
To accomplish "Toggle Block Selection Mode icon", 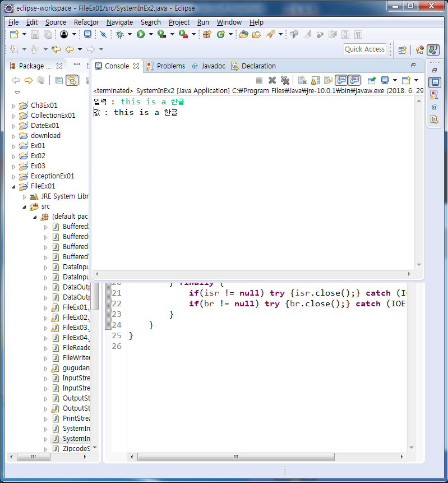I will click(x=345, y=35).
